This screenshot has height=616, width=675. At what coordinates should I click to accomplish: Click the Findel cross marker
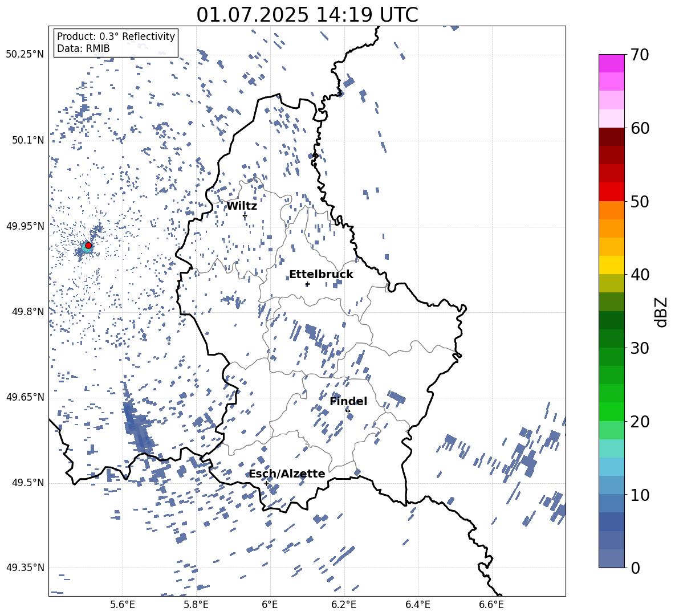point(348,411)
